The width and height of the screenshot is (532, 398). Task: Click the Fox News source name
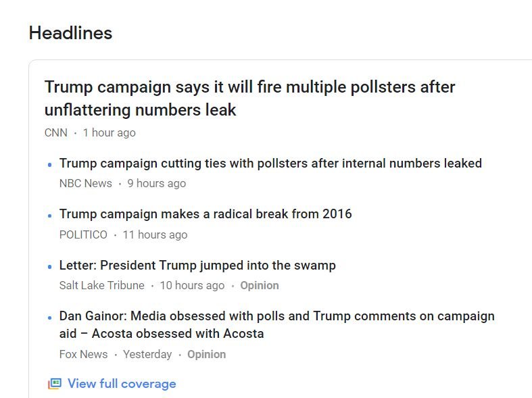[x=83, y=354]
